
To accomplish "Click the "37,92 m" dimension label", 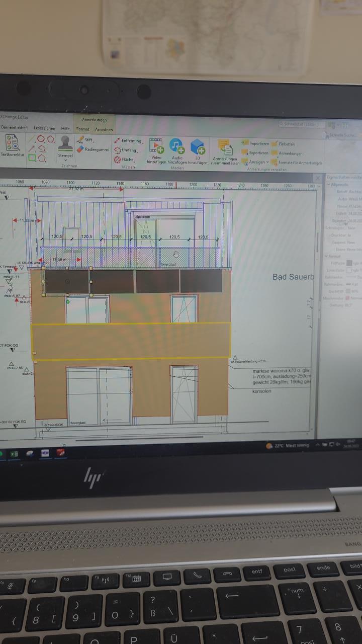I will point(75,189).
